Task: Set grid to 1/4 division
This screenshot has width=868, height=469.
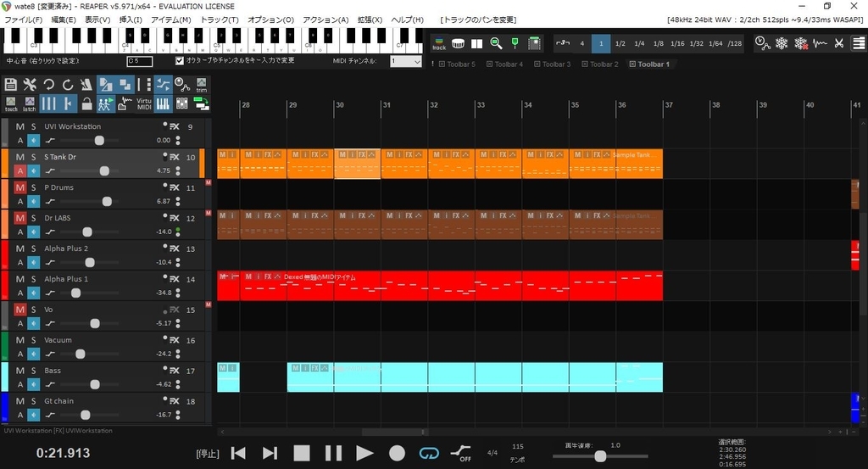Action: (639, 43)
